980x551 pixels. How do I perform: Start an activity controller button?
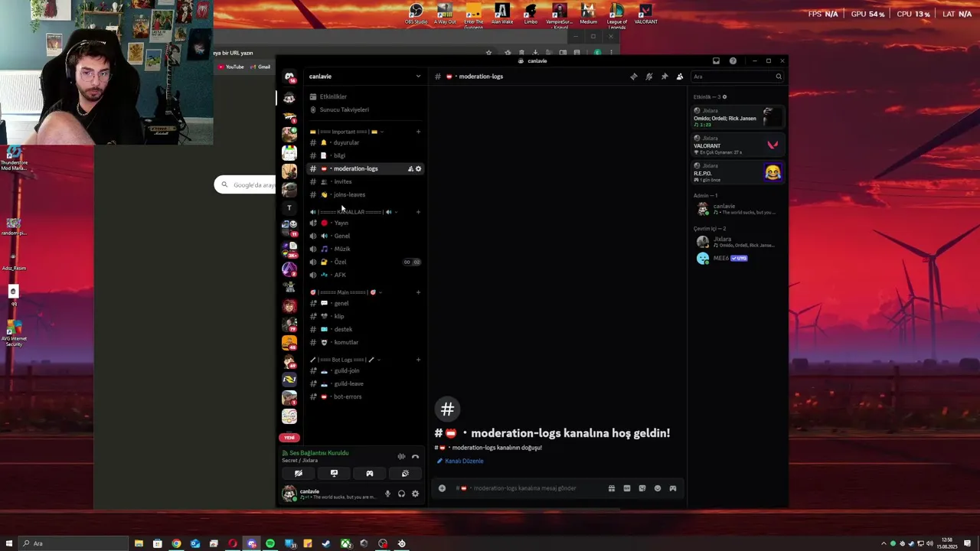[369, 474]
